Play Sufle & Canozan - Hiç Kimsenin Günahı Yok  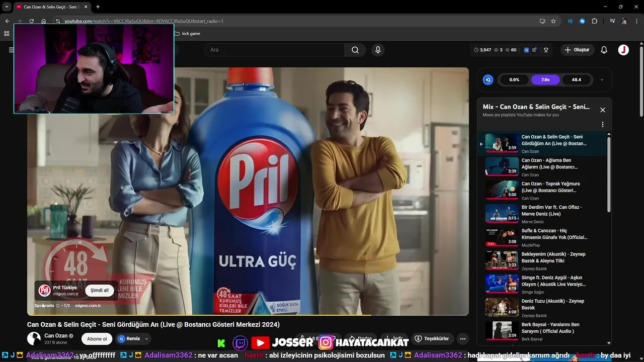[543, 238]
